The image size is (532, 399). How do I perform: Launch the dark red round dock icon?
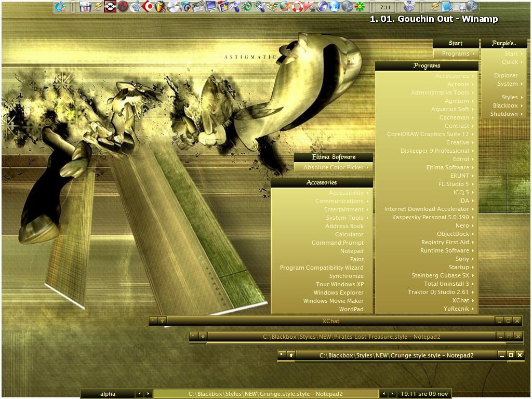pyautogui.click(x=123, y=6)
